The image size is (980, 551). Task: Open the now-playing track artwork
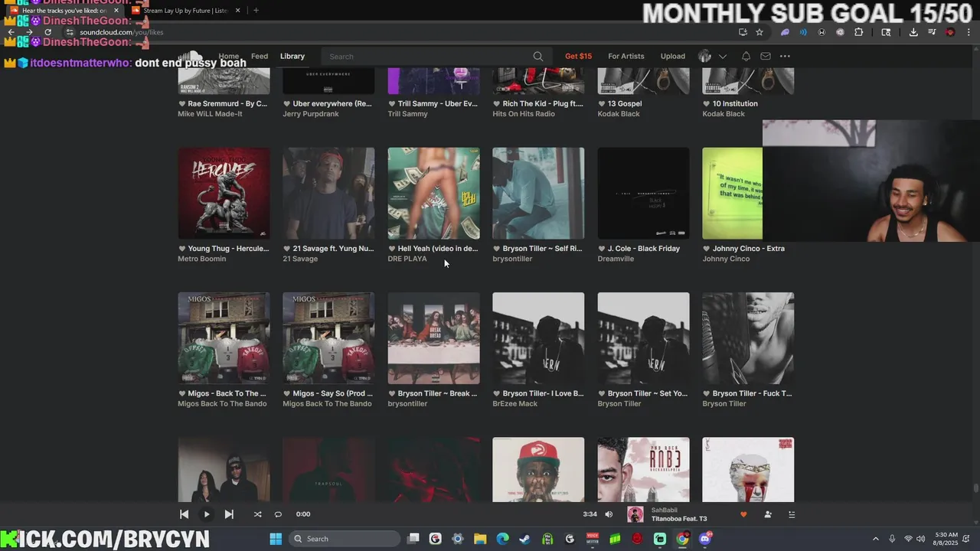tap(635, 514)
